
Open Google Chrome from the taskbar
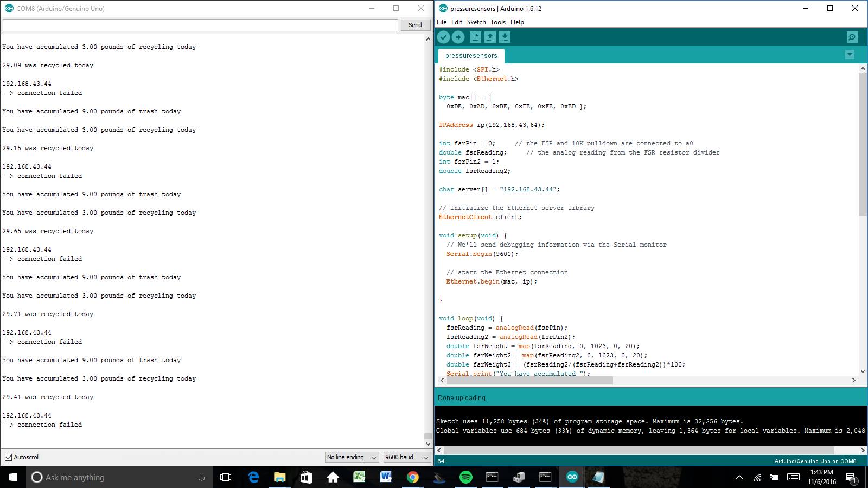click(413, 477)
